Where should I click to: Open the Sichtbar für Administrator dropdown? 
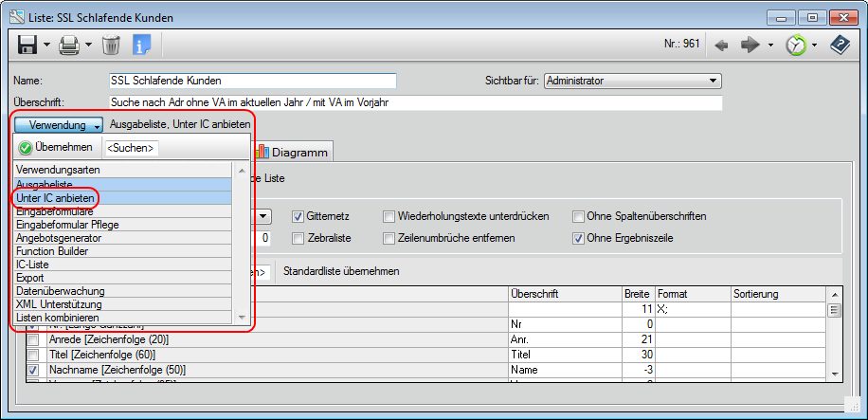633,81
